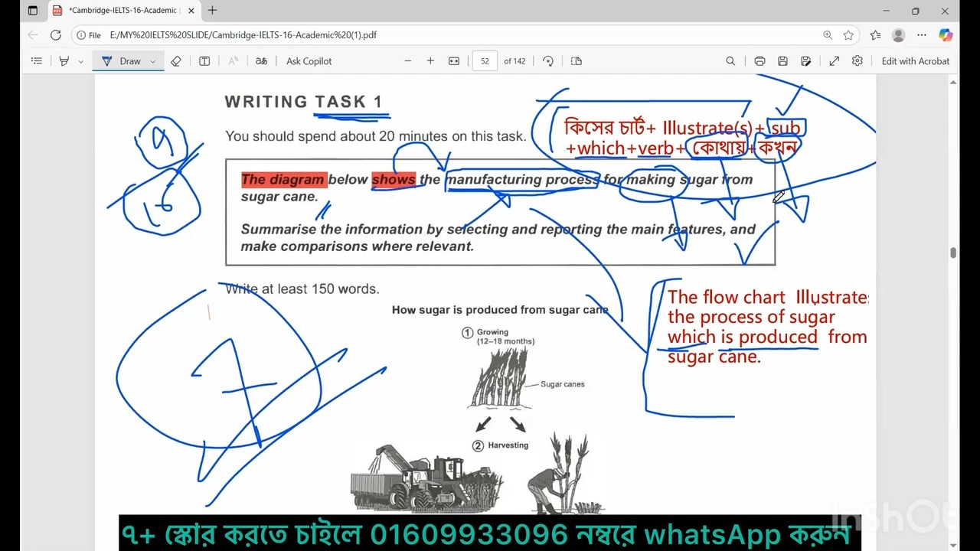The height and width of the screenshot is (551, 980).
Task: Open a new tab
Action: tap(212, 11)
